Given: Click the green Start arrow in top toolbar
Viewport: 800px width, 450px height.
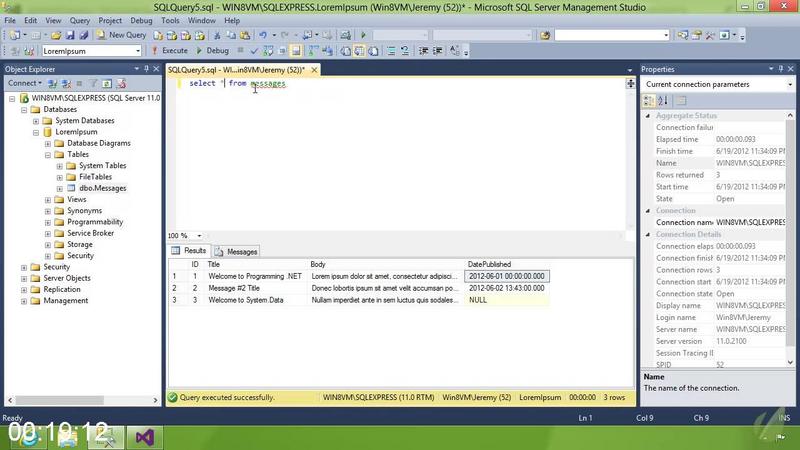Looking at the screenshot, I should click(363, 35).
